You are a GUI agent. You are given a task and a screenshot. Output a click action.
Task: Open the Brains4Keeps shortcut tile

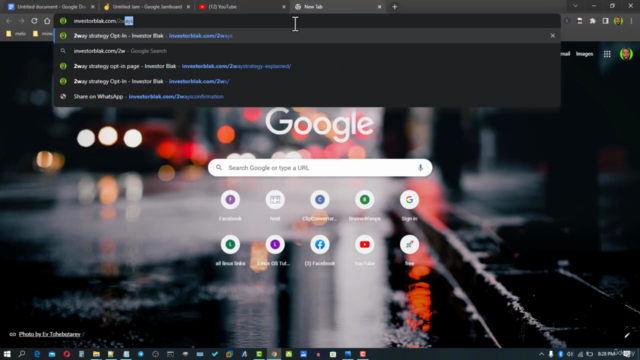coord(364,206)
